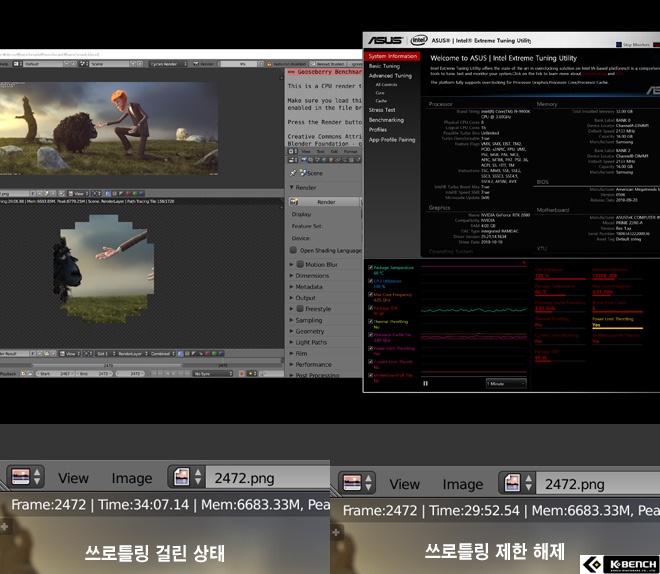The height and width of the screenshot is (574, 660).
Task: Open Stress Test in XTU sidebar
Action: click(382, 110)
